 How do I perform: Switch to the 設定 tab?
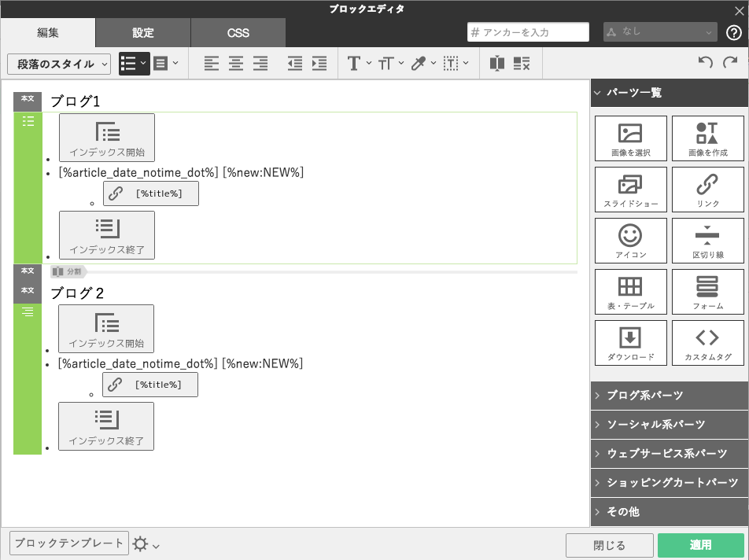click(x=143, y=32)
